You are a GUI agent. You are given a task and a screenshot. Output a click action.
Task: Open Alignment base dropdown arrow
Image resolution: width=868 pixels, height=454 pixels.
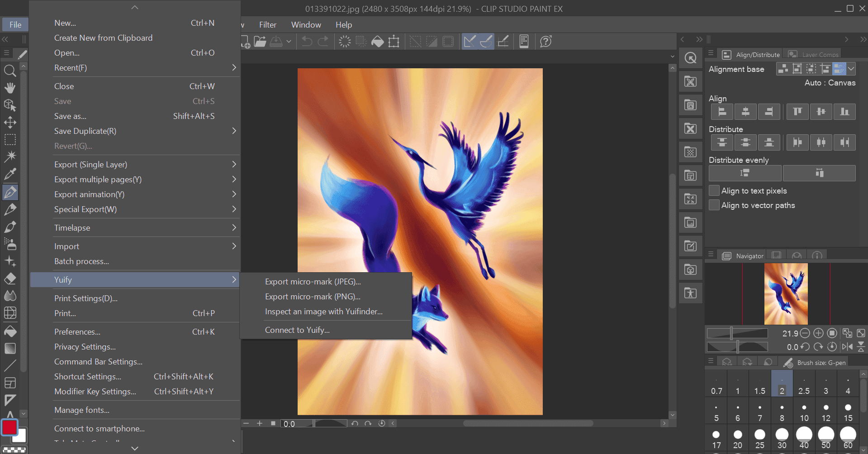point(851,69)
